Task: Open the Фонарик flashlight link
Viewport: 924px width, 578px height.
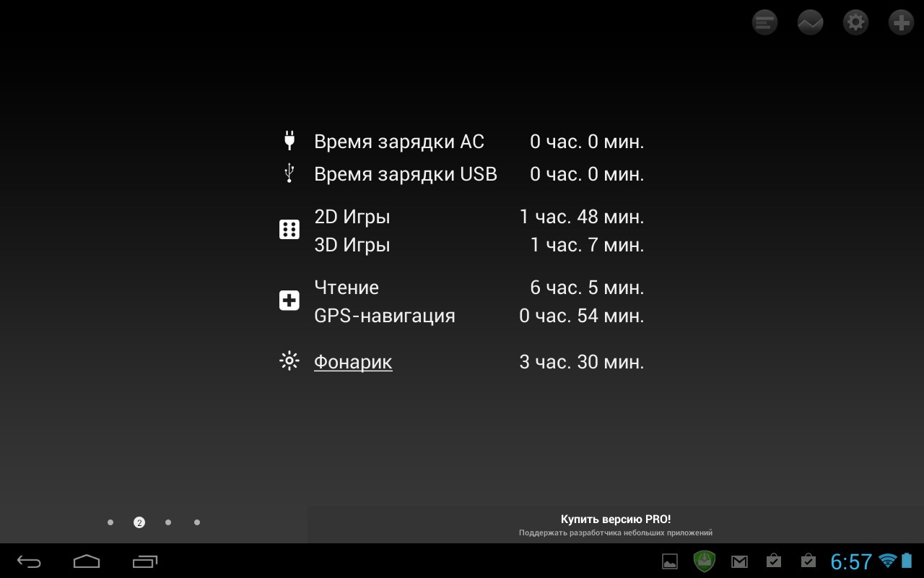Action: tap(353, 361)
